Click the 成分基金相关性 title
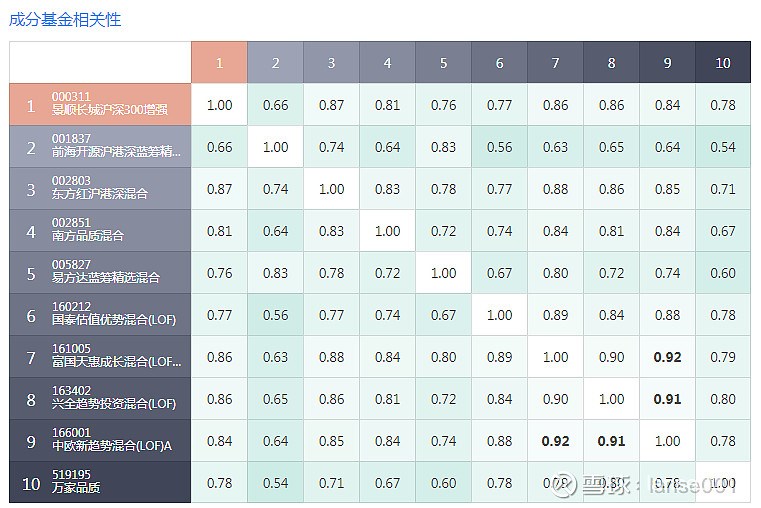The width and height of the screenshot is (761, 508). tap(65, 19)
